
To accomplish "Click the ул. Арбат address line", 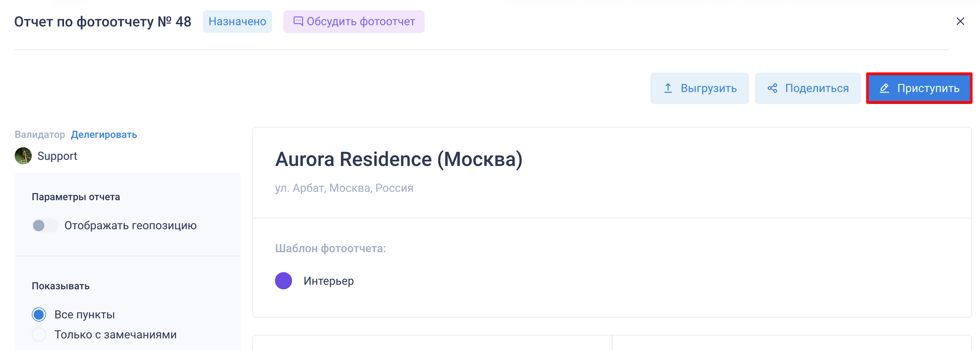I will pos(344,188).
